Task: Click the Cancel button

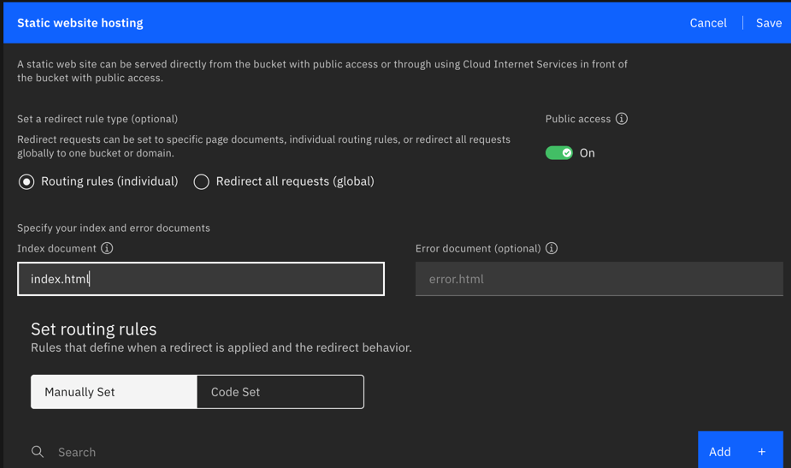Action: [x=707, y=23]
